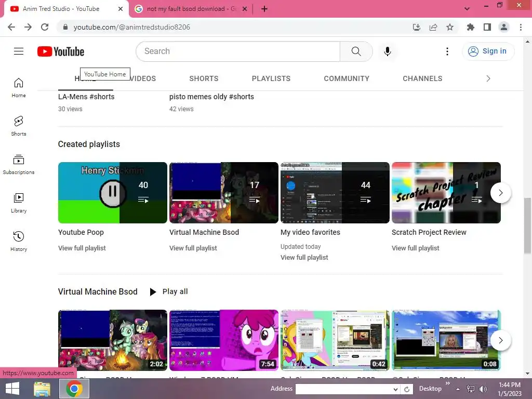Expand Desktop toolbar chevron on taskbar
The width and height of the screenshot is (532, 399).
447,383
